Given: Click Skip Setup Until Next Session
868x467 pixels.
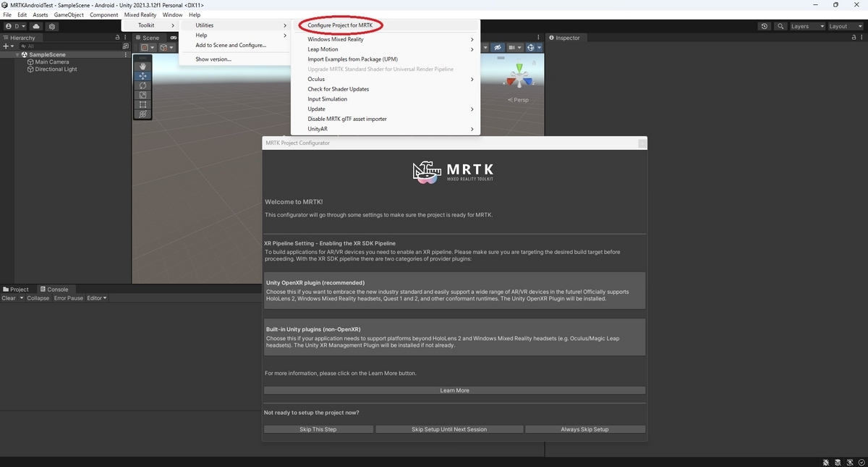Looking at the screenshot, I should tap(449, 429).
